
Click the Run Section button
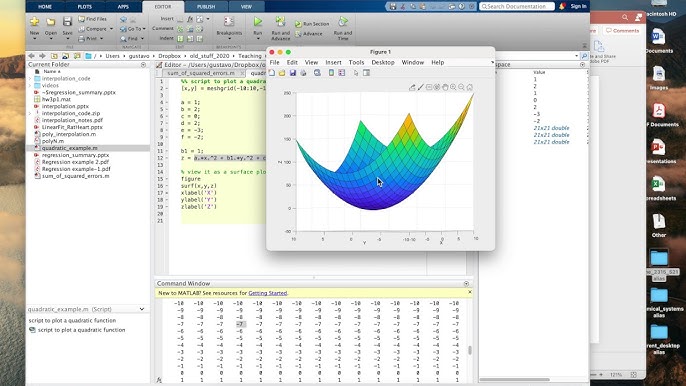[312, 24]
